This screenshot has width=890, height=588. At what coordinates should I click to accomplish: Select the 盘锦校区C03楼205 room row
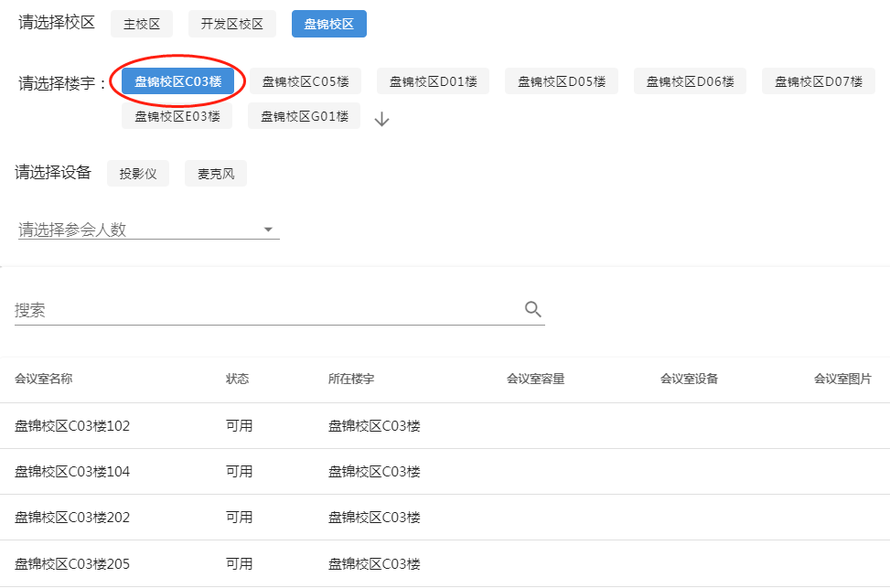point(72,563)
